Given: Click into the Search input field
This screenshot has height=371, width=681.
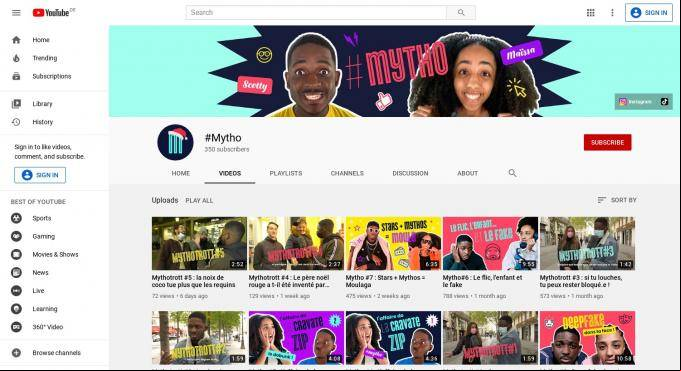Looking at the screenshot, I should point(316,13).
